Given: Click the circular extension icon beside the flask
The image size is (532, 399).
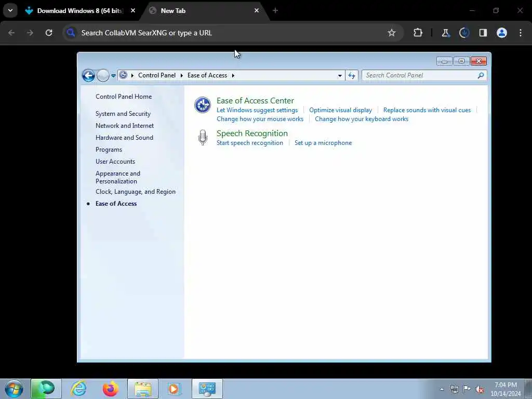Looking at the screenshot, I should [x=464, y=33].
